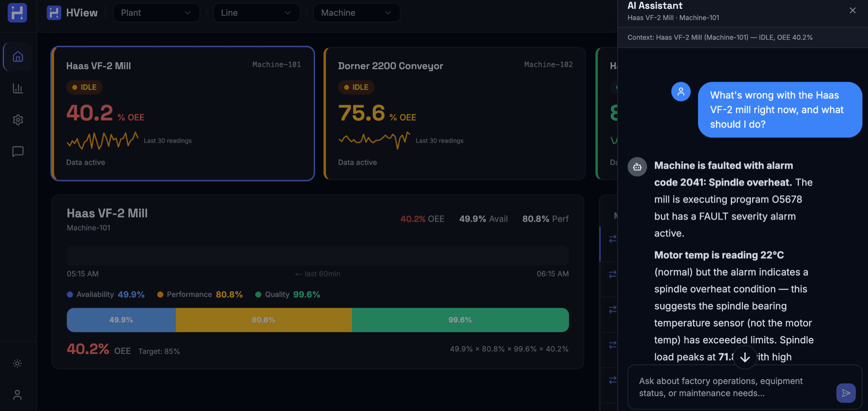This screenshot has height=411, width=868.
Task: Open the Home dashboard in the sidebar
Action: coord(18,57)
